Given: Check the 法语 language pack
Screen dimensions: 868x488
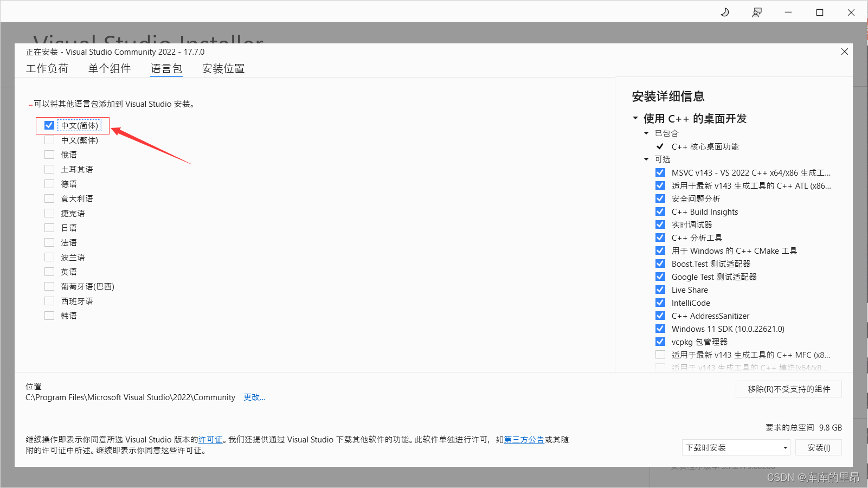Looking at the screenshot, I should tap(49, 242).
